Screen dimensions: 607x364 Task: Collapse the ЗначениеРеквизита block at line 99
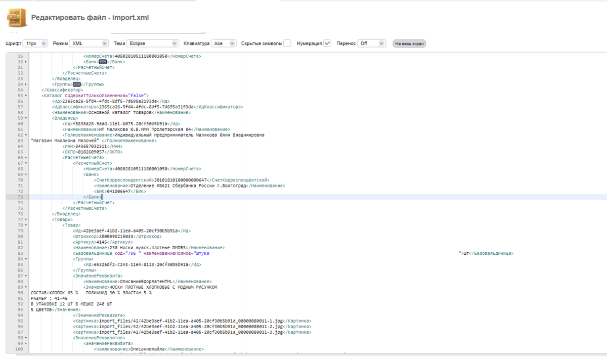coord(26,343)
